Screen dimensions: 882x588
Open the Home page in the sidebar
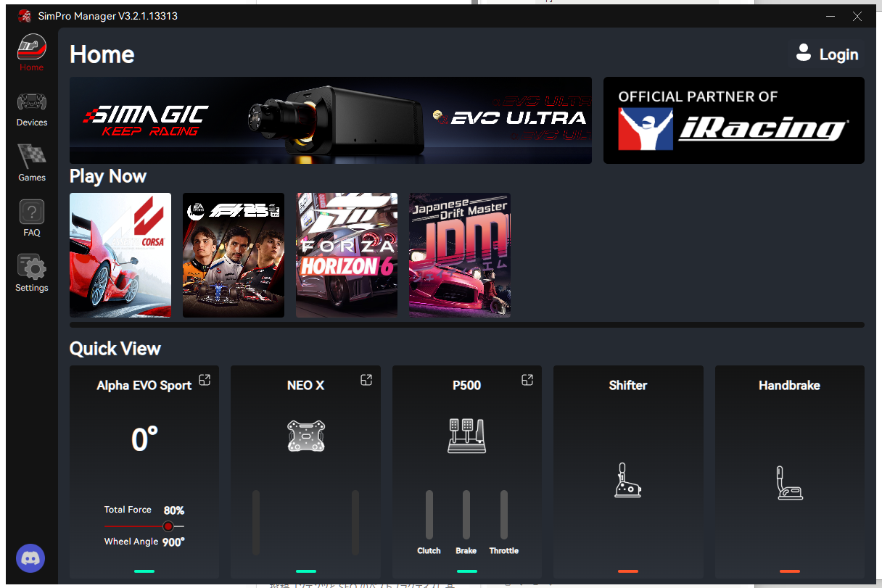click(31, 53)
